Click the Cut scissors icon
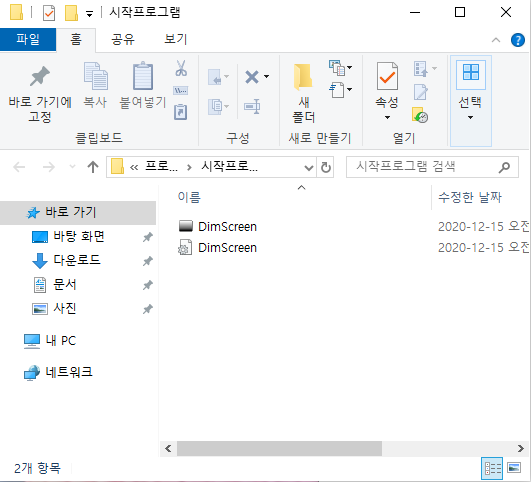Image resolution: width=531 pixels, height=482 pixels. 181,68
